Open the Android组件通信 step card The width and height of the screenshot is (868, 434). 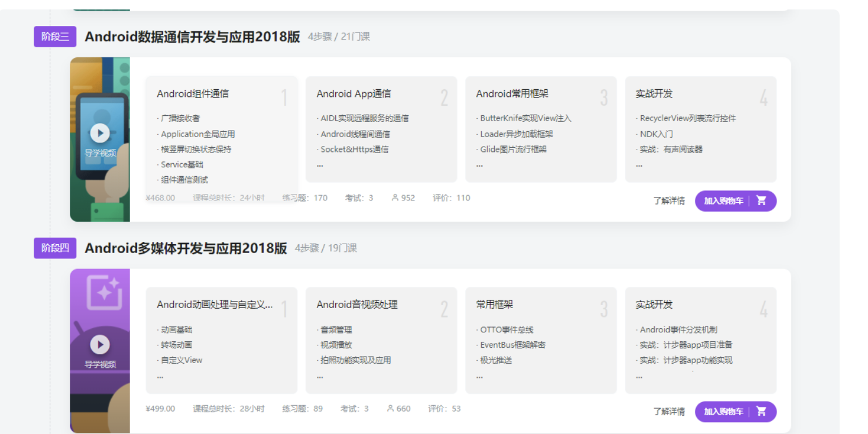pos(222,140)
